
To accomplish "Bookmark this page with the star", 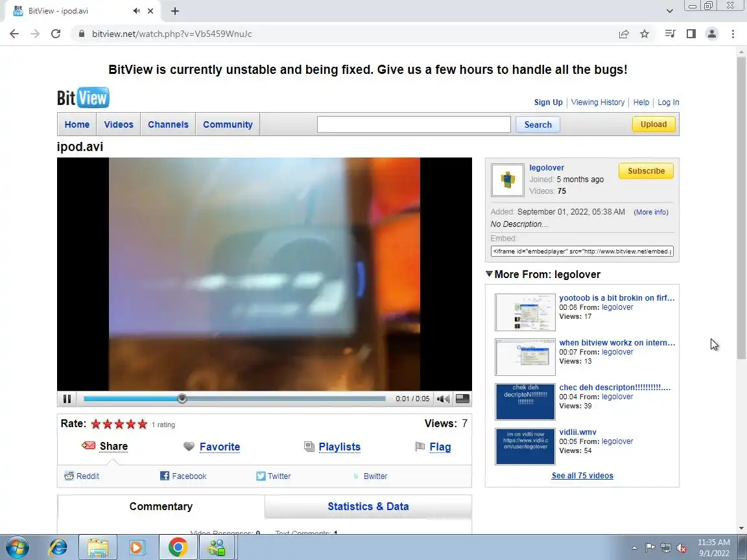I will (645, 34).
